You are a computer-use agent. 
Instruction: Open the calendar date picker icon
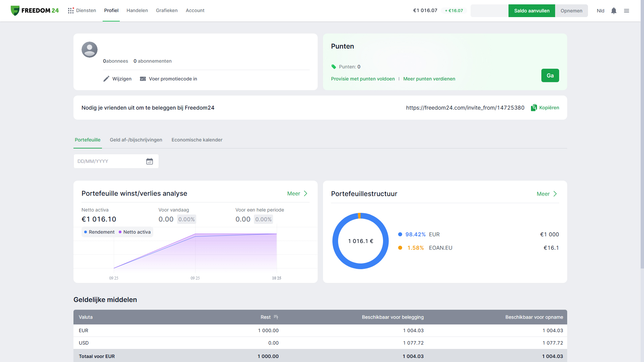(x=150, y=161)
